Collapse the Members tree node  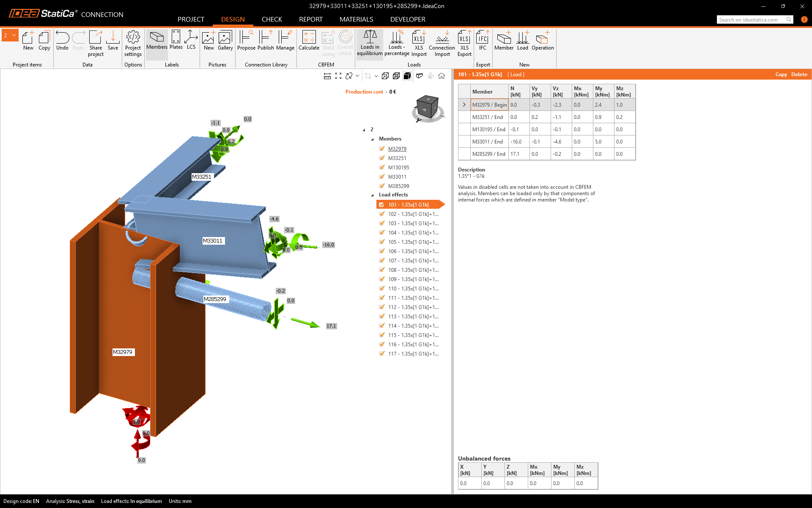(373, 139)
